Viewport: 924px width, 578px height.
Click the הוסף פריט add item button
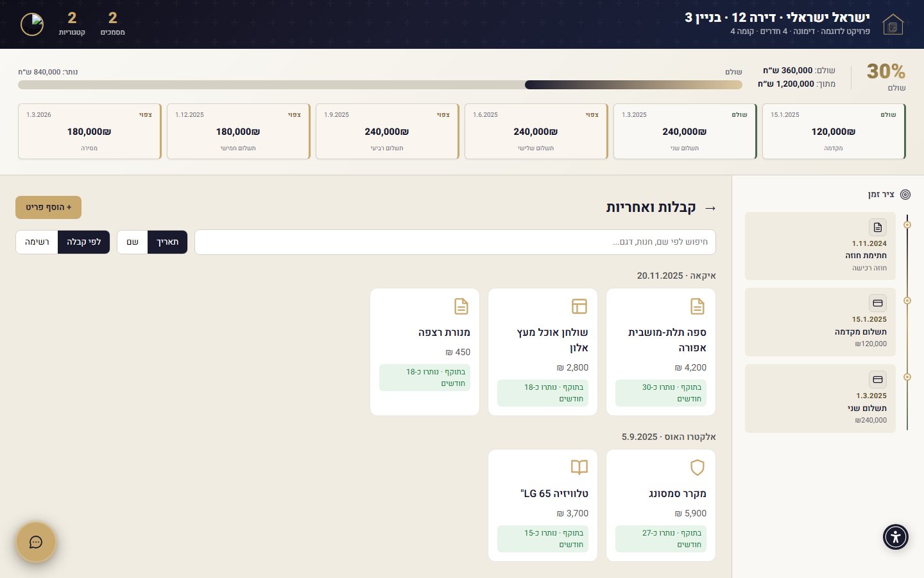(x=49, y=207)
